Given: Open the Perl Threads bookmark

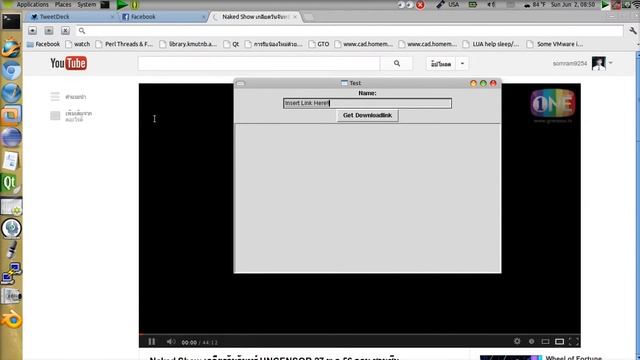Looking at the screenshot, I should coord(124,44).
